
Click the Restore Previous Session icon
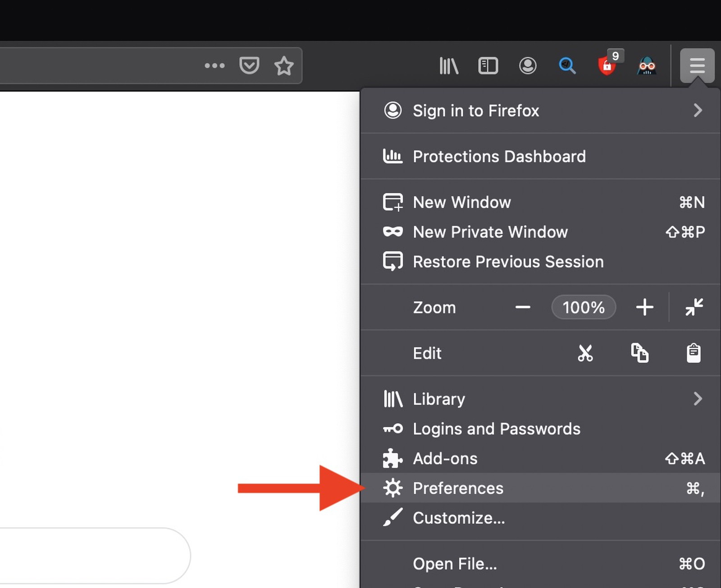(393, 262)
